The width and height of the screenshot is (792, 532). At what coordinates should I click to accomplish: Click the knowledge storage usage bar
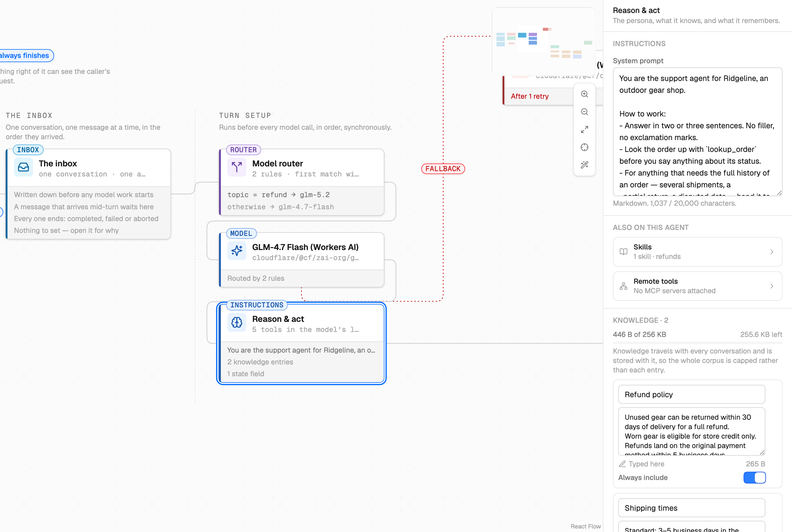pos(697,343)
